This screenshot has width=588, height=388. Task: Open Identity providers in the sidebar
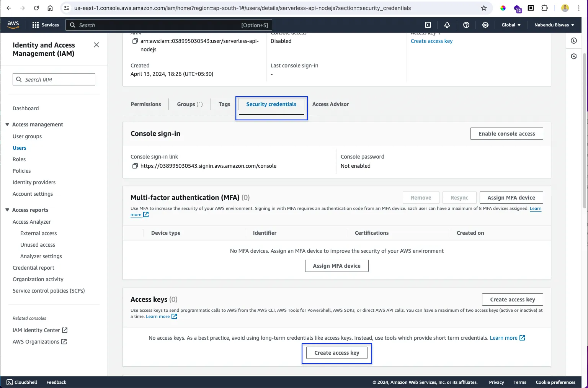point(34,182)
